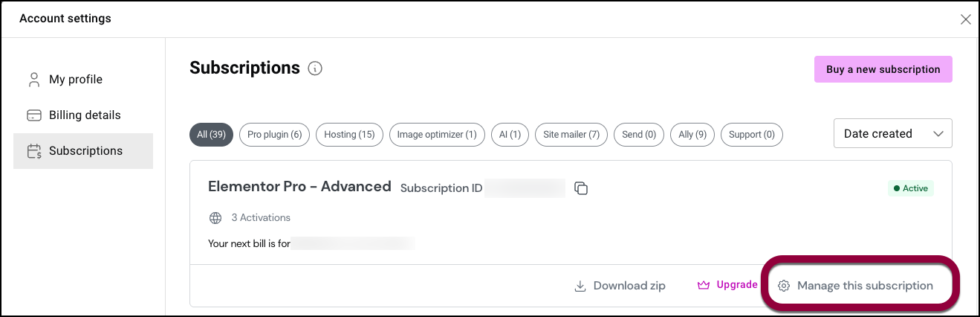
Task: Close the Account settings dialog
Action: click(966, 19)
